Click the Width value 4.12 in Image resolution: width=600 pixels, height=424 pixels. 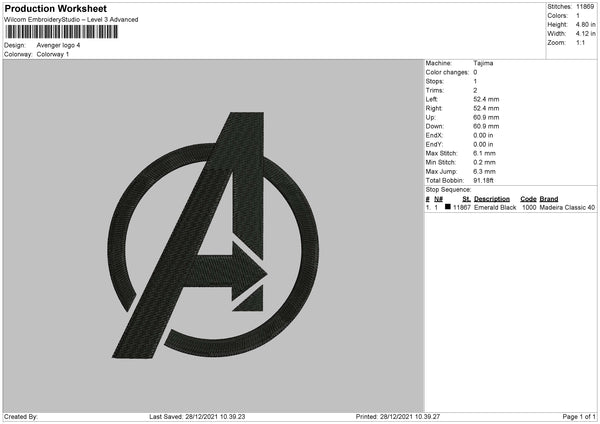(585, 34)
